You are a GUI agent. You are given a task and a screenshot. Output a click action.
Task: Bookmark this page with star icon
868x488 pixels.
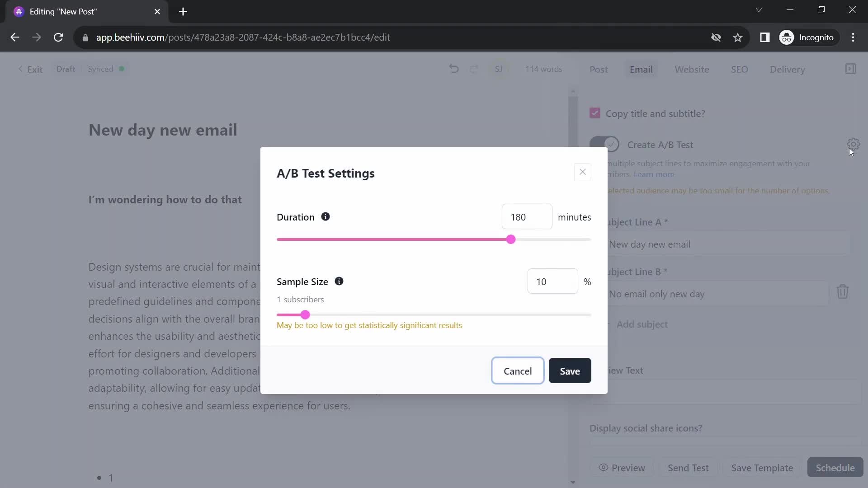738,38
